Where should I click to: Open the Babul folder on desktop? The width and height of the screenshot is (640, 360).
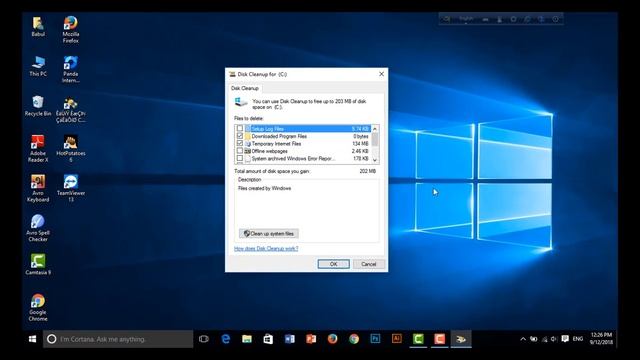pyautogui.click(x=38, y=27)
